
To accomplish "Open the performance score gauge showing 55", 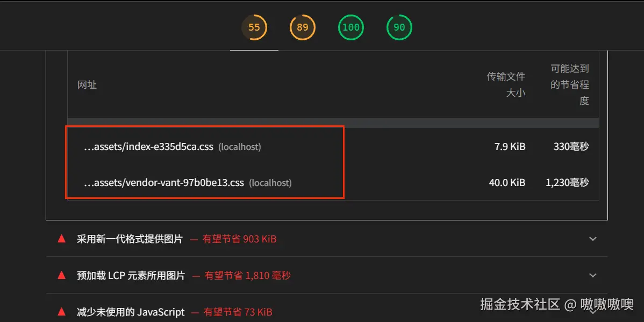I will 254,27.
